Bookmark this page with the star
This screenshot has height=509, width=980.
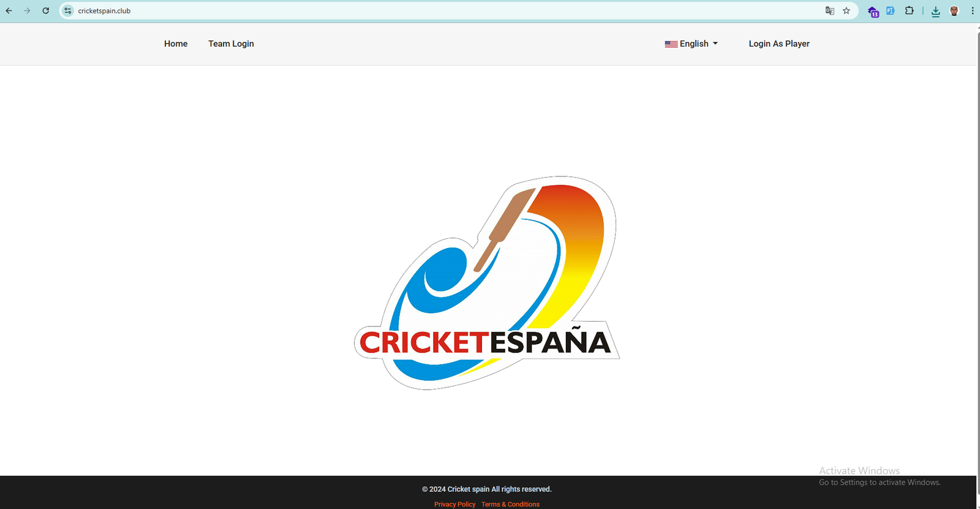pos(846,11)
